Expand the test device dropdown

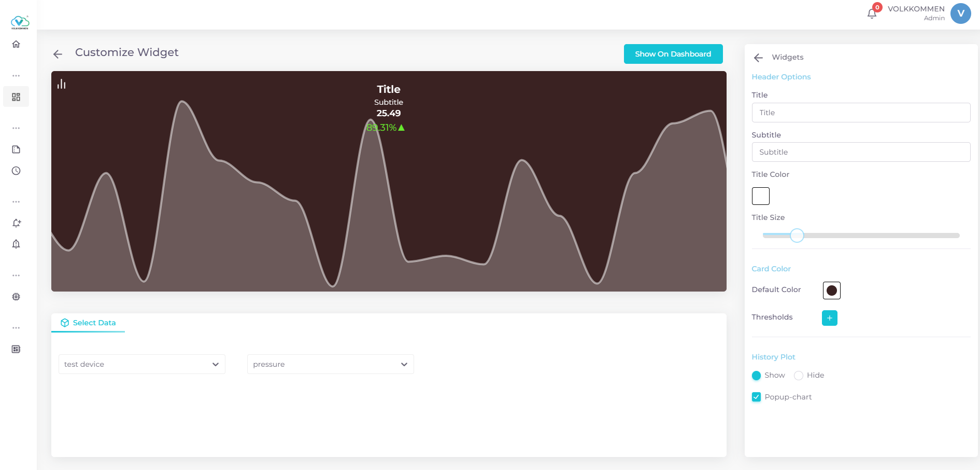pyautogui.click(x=141, y=364)
